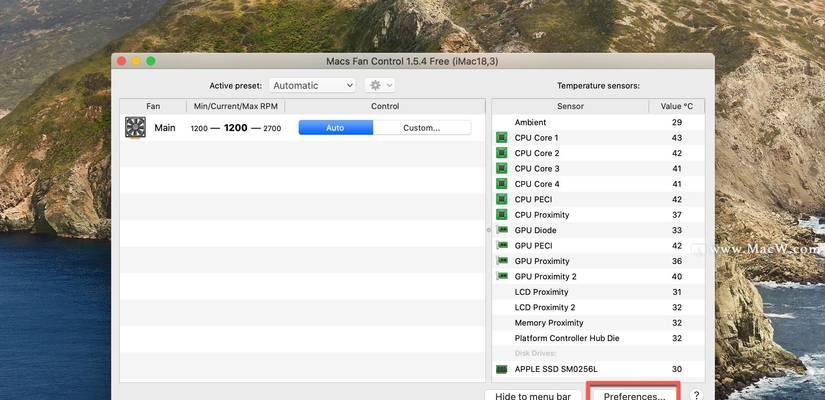Click the GPU Proximity value 36

pyautogui.click(x=677, y=261)
